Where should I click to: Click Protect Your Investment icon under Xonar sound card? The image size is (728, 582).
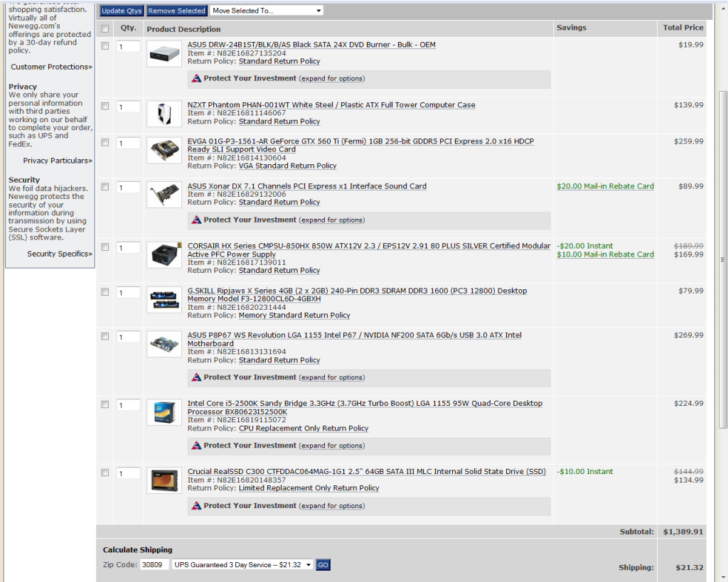(196, 220)
